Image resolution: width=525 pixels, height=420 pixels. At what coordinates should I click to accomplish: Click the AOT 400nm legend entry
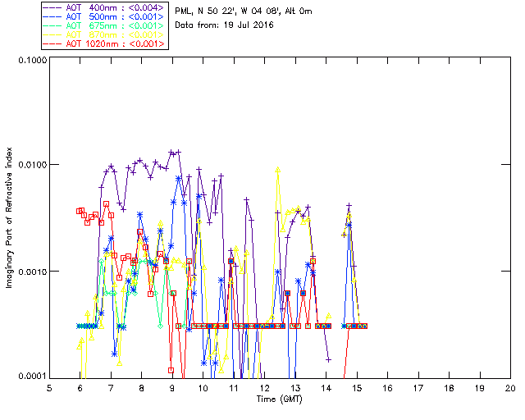coord(104,7)
